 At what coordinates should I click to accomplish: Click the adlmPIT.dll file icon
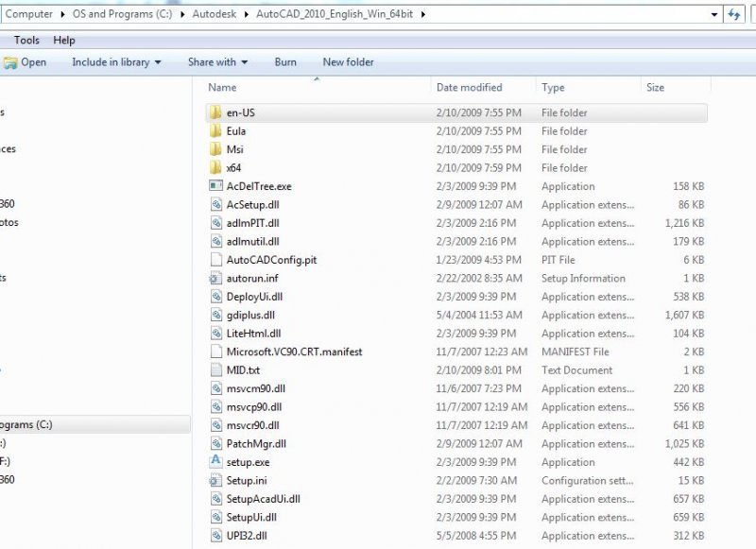tap(216, 223)
